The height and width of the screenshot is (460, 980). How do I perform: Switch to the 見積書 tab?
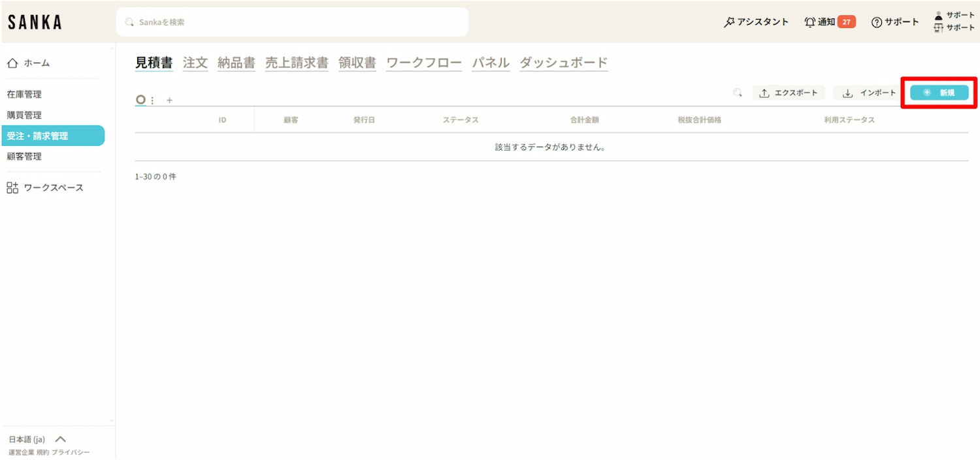(x=154, y=63)
